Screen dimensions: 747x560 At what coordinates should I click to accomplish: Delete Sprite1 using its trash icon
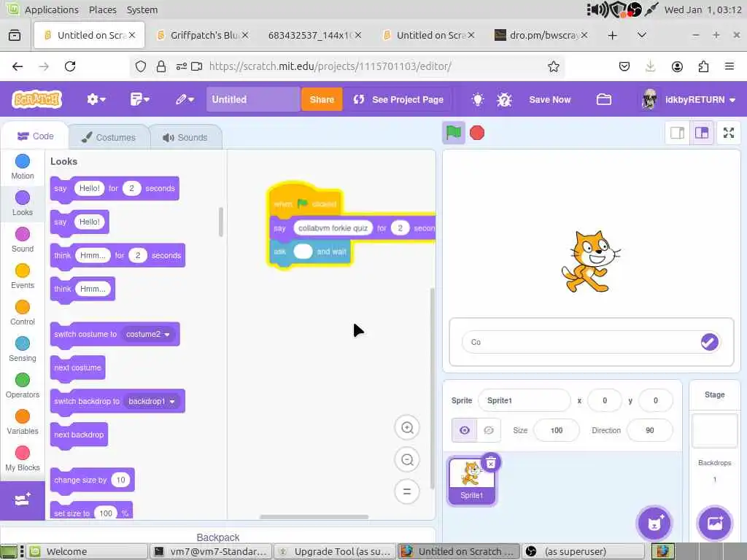coord(491,463)
